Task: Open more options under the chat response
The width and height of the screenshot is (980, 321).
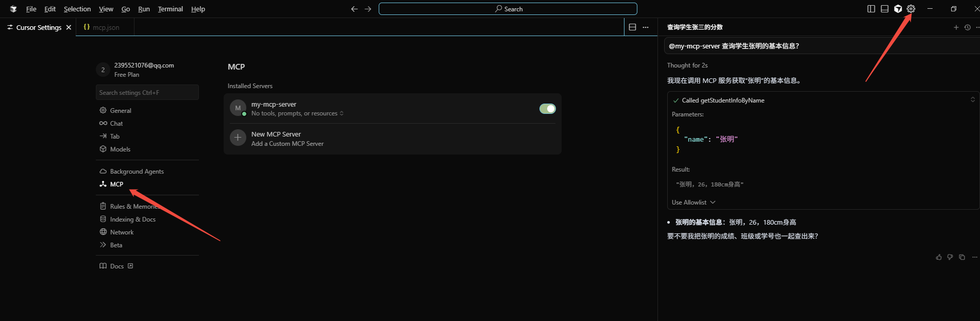Action: coord(974,257)
